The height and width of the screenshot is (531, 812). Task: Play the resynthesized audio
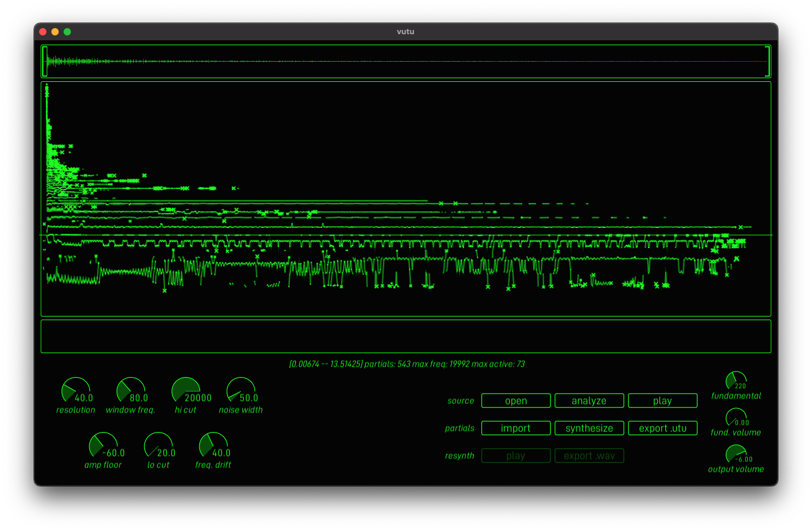515,455
